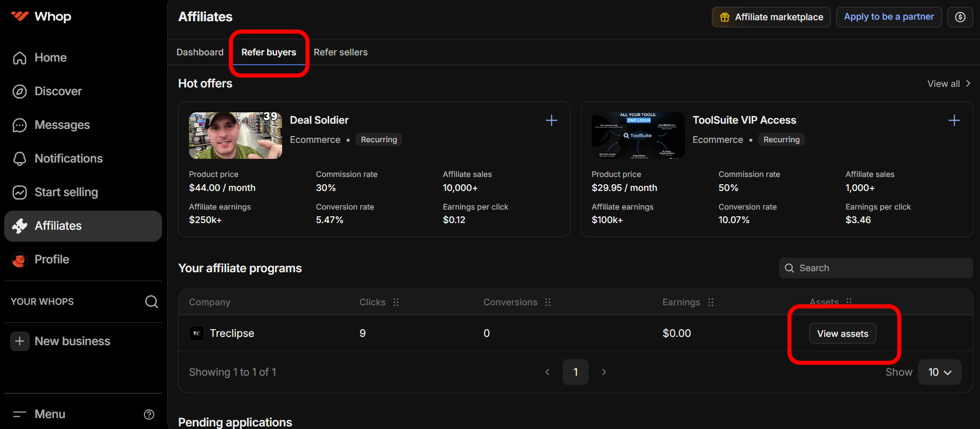Screen dimensions: 980x429
Task: View assets for Treclipse
Action: click(x=842, y=334)
